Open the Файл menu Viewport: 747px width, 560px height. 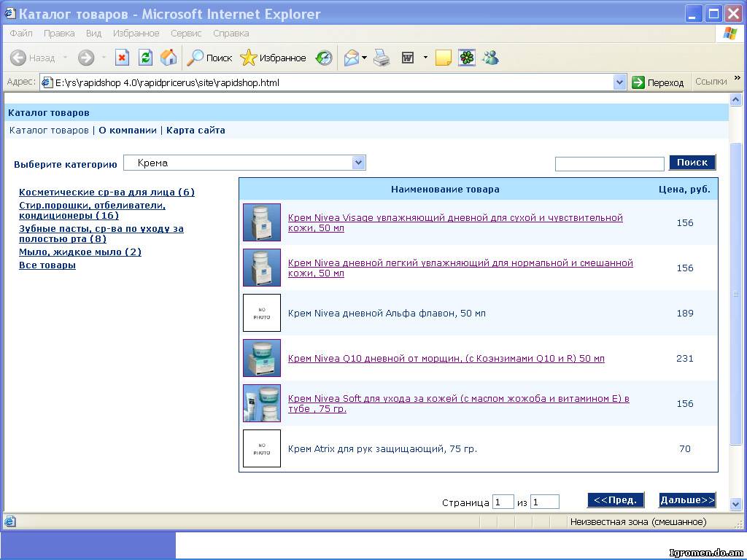21,34
